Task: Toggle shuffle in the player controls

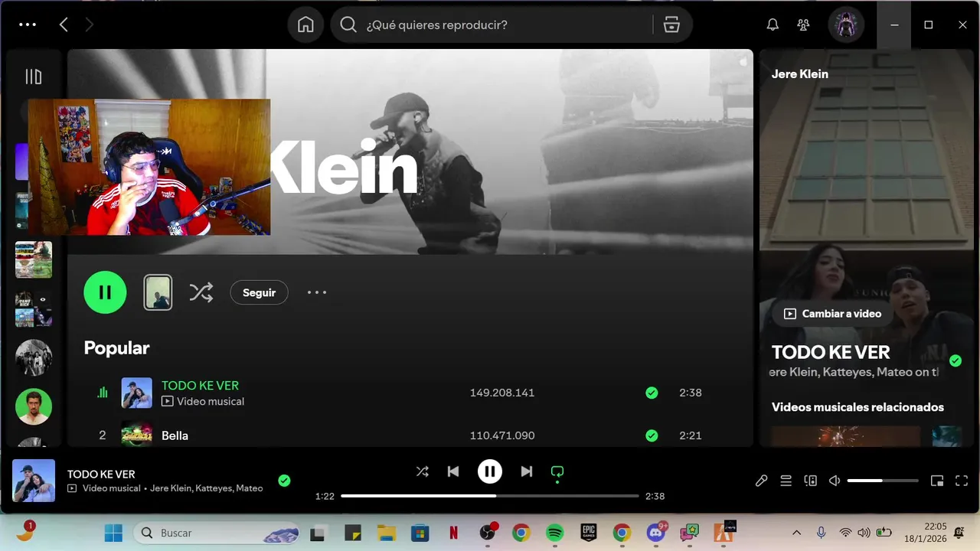Action: point(423,471)
